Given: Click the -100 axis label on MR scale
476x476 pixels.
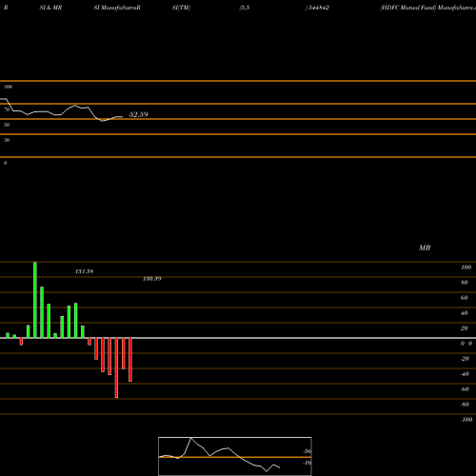Looking at the screenshot, I should point(466,420).
